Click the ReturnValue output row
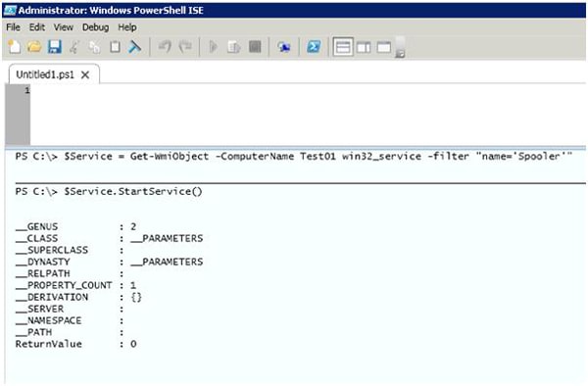Viewport: 588px width, 386px height. (x=76, y=344)
